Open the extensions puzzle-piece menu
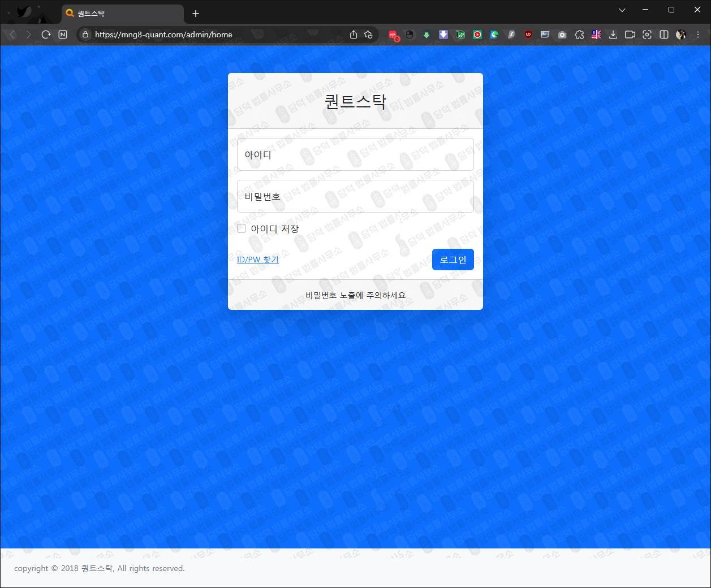The height and width of the screenshot is (588, 711). tap(579, 34)
